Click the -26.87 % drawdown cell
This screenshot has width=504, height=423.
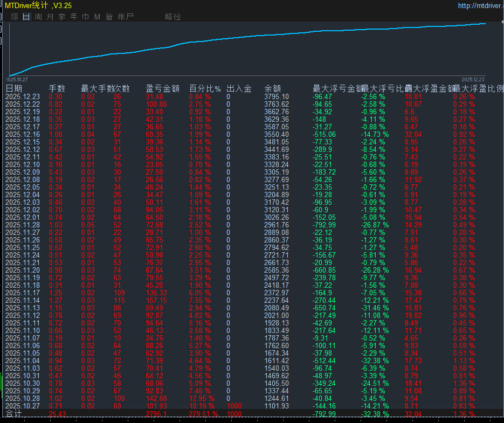click(x=375, y=225)
